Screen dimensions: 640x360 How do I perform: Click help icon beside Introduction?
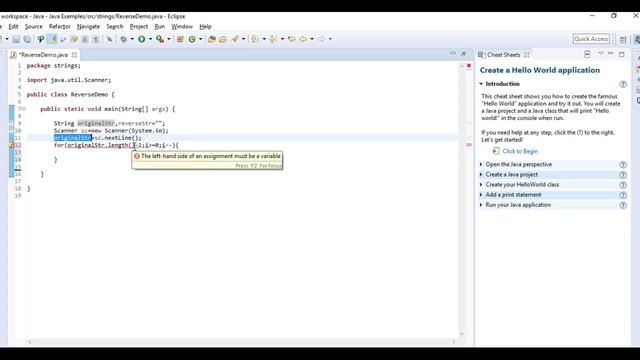click(x=623, y=84)
